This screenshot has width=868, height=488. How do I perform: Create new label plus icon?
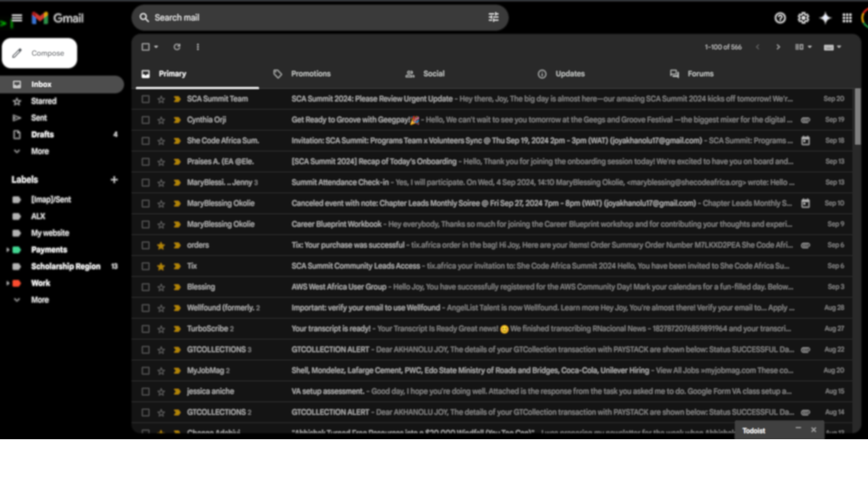click(114, 179)
